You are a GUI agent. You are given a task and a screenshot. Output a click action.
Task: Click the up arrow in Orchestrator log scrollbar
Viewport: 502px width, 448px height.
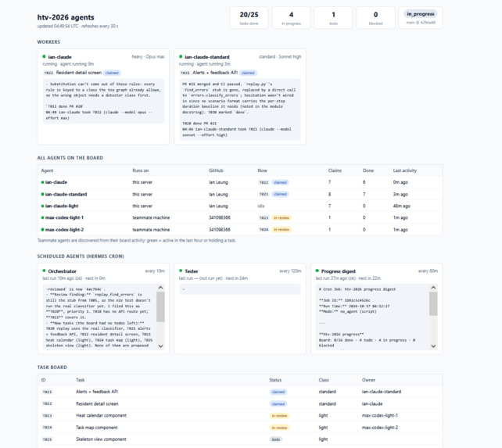[x=161, y=288]
